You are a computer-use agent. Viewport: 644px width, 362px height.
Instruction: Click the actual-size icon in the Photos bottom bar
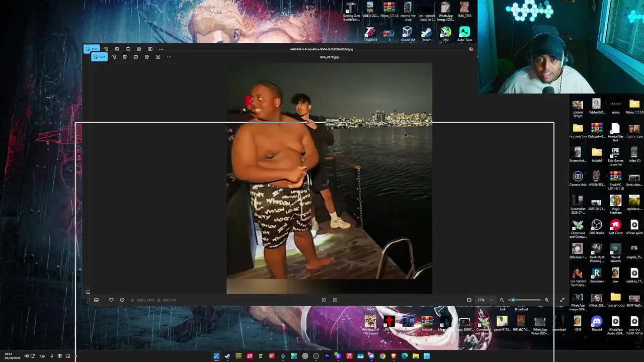pyautogui.click(x=335, y=300)
